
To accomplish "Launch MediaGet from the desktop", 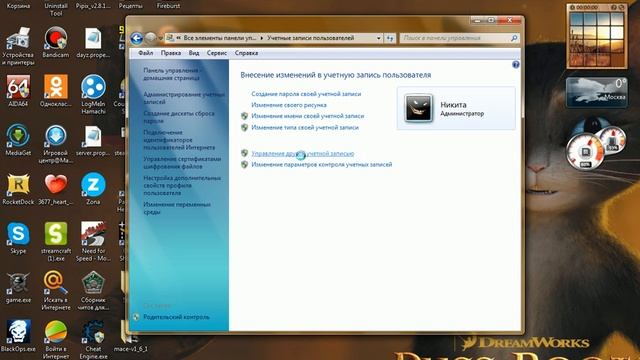I will coord(18,140).
